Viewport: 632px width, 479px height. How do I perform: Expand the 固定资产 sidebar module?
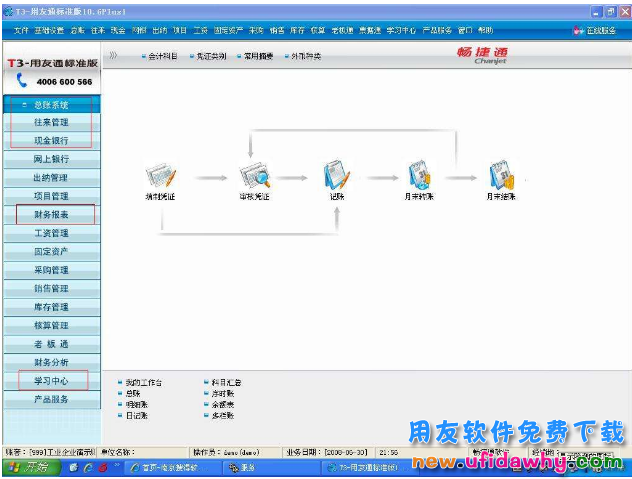coord(51,251)
